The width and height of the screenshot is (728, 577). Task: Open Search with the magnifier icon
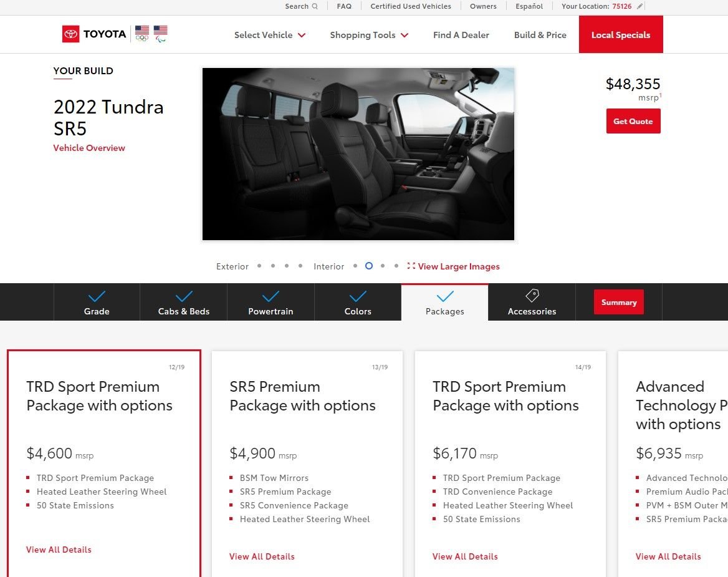314,6
